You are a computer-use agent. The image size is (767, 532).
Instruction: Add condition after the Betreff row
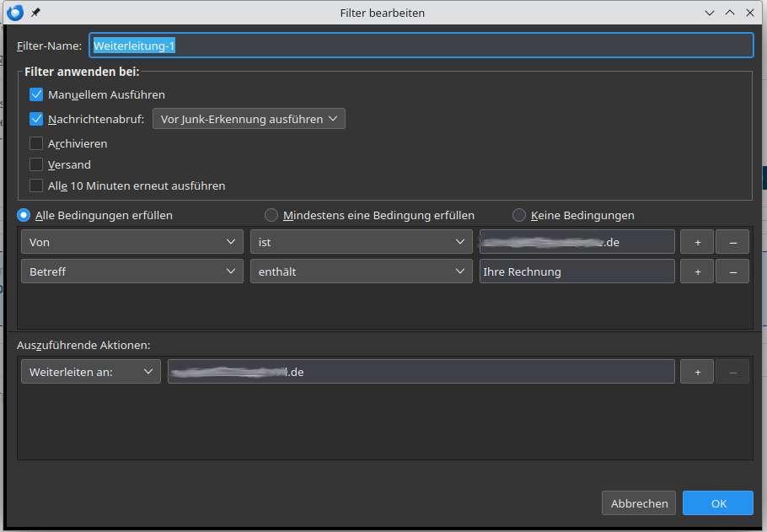click(697, 271)
